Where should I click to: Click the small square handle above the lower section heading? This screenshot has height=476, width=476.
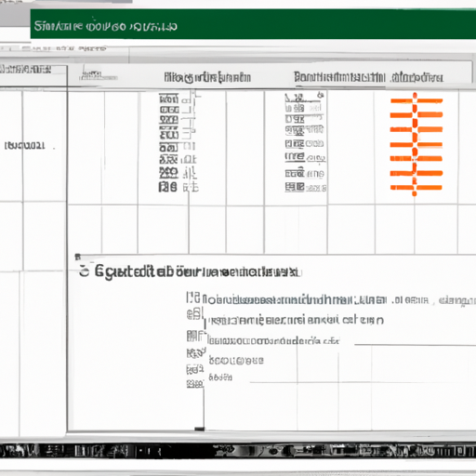point(78,257)
